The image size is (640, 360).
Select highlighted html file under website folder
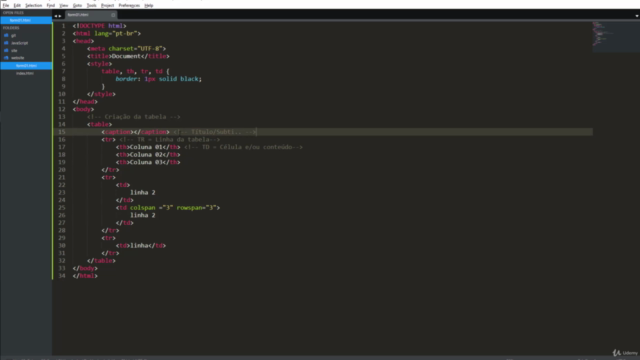26,66
